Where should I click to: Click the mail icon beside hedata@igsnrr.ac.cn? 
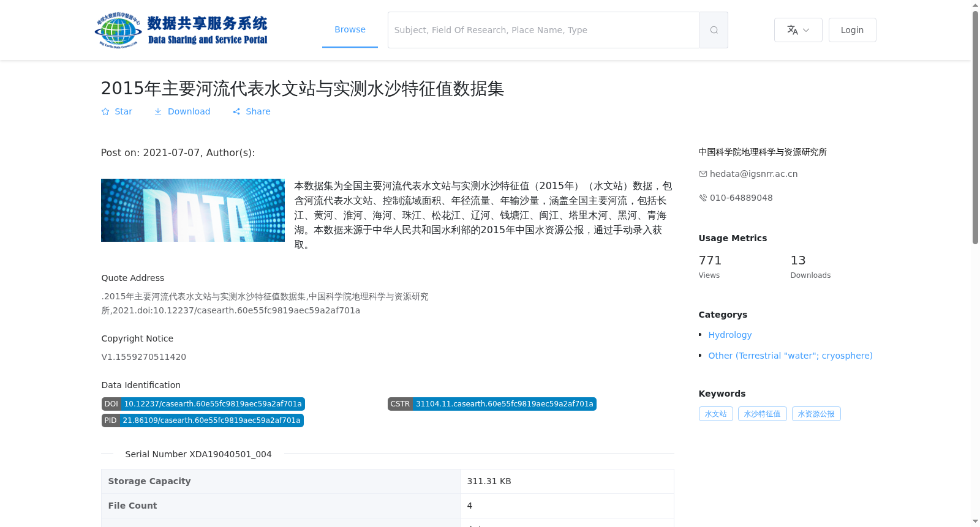[703, 174]
